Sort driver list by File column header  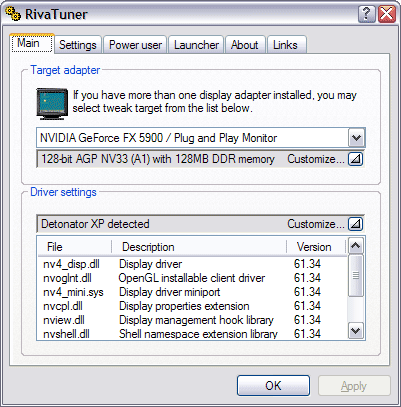(x=75, y=247)
